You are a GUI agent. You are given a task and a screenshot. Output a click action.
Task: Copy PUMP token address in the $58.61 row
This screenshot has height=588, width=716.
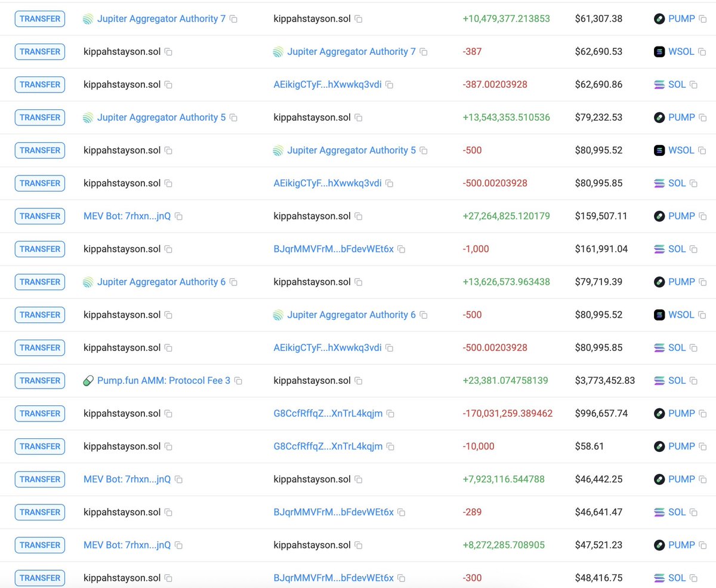tap(703, 446)
